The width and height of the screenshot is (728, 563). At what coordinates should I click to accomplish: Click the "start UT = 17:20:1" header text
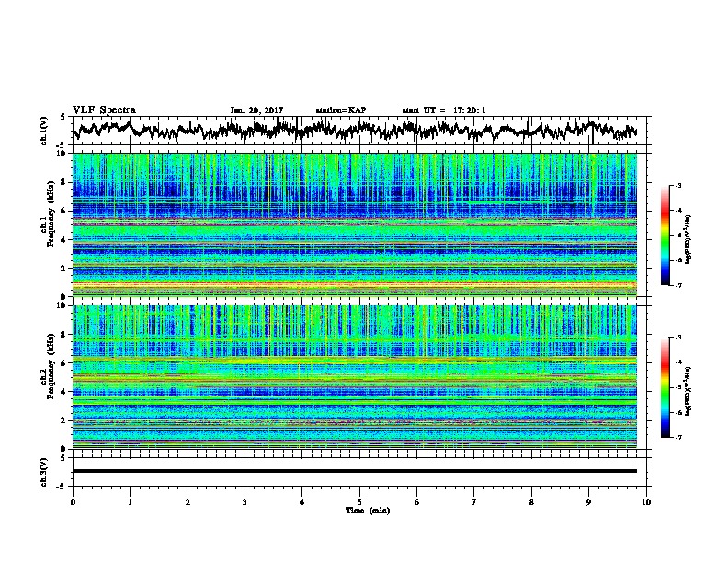tap(444, 110)
